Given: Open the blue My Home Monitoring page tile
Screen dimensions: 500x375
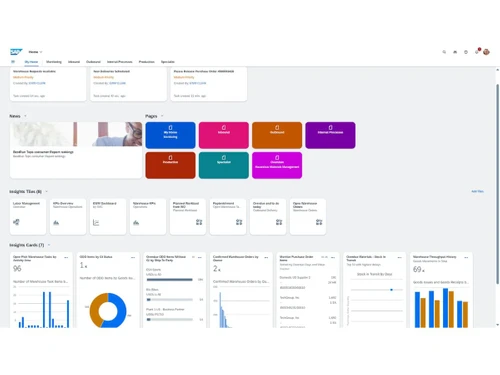Looking at the screenshot, I should click(170, 135).
